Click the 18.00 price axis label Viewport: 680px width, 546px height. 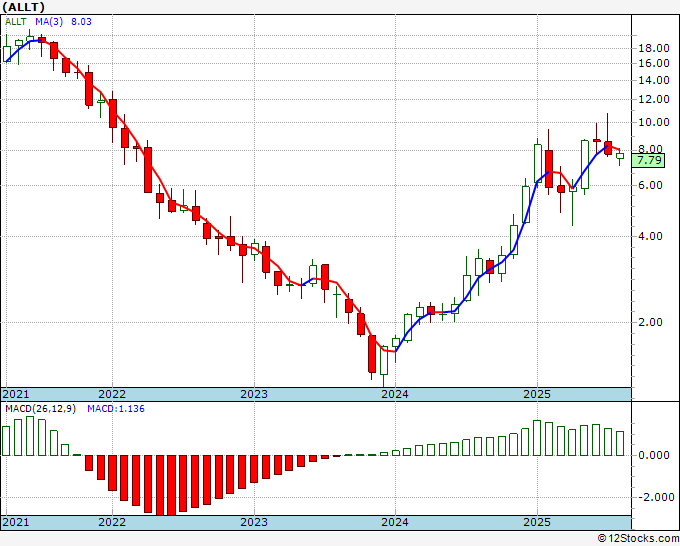(x=654, y=48)
